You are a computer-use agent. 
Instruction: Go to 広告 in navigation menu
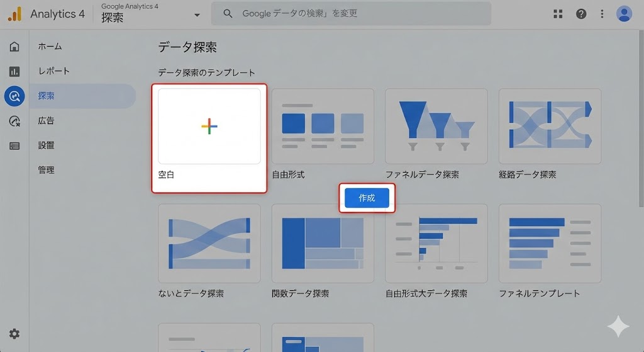(46, 120)
